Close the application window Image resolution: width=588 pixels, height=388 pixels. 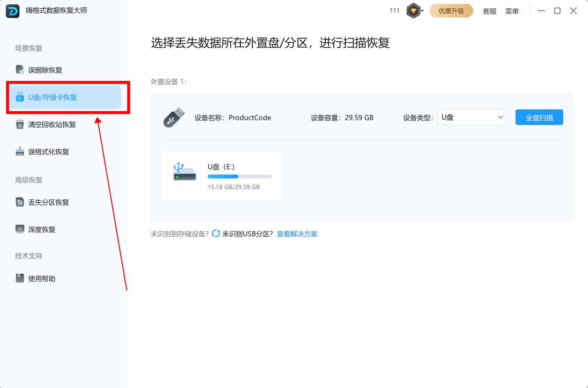573,11
